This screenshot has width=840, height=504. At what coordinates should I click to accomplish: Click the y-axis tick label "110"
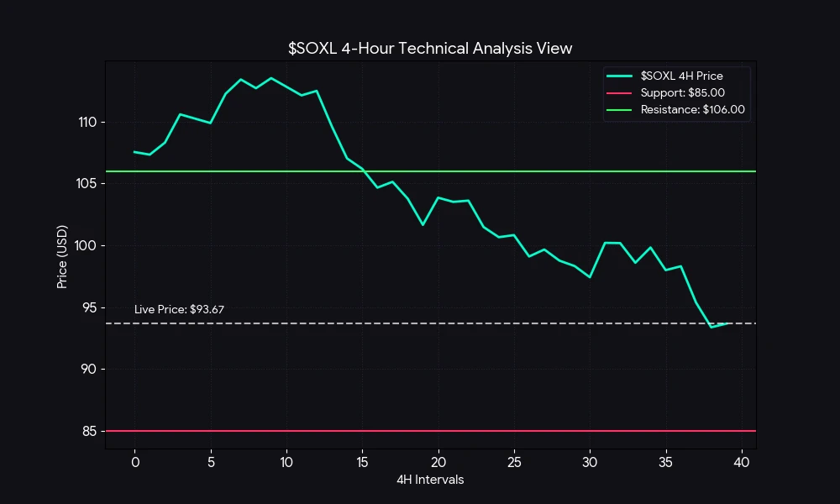tap(87, 122)
